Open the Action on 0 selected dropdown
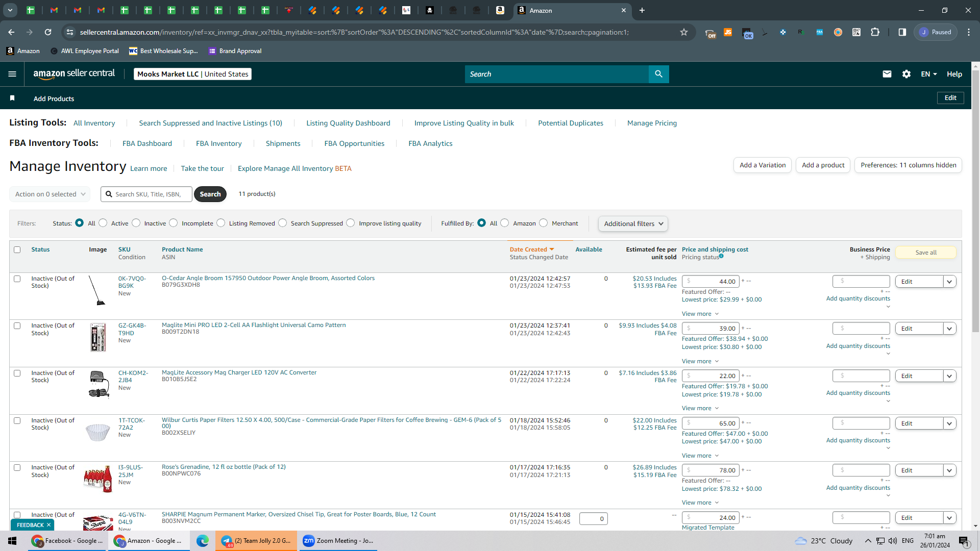Image resolution: width=980 pixels, height=551 pixels. click(50, 194)
